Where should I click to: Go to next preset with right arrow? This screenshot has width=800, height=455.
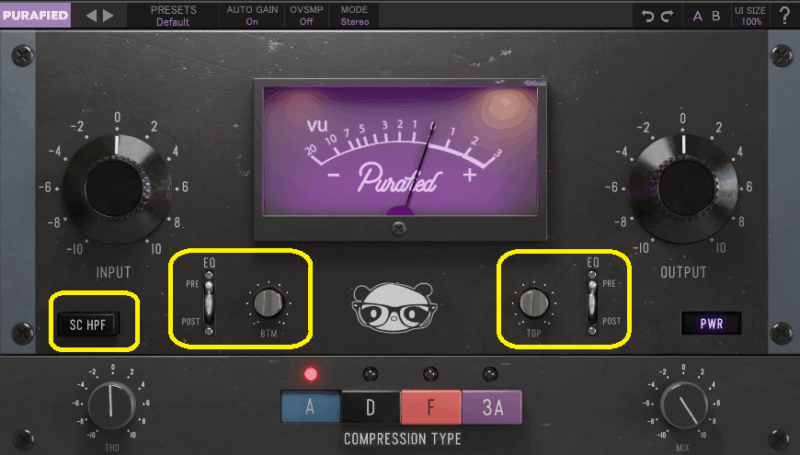[x=108, y=15]
